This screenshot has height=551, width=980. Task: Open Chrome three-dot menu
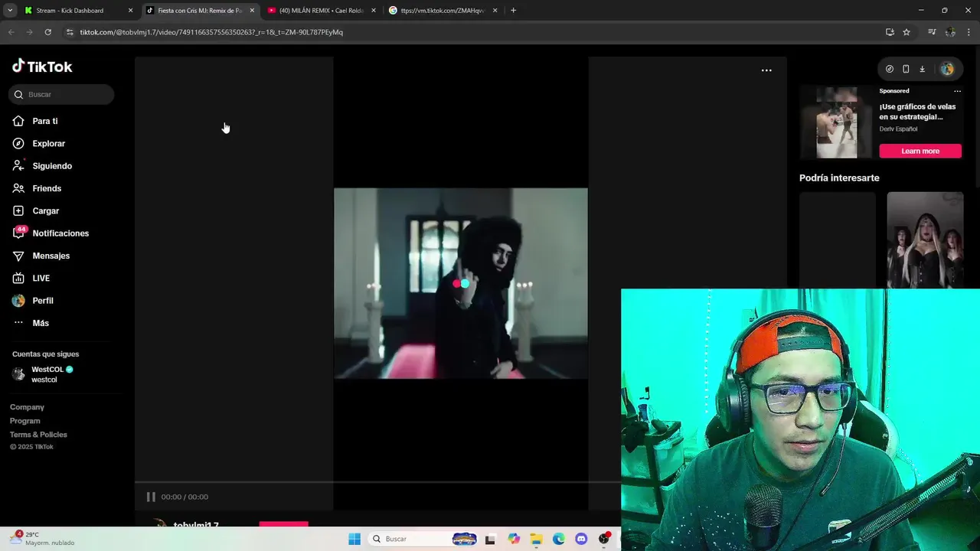click(x=969, y=32)
